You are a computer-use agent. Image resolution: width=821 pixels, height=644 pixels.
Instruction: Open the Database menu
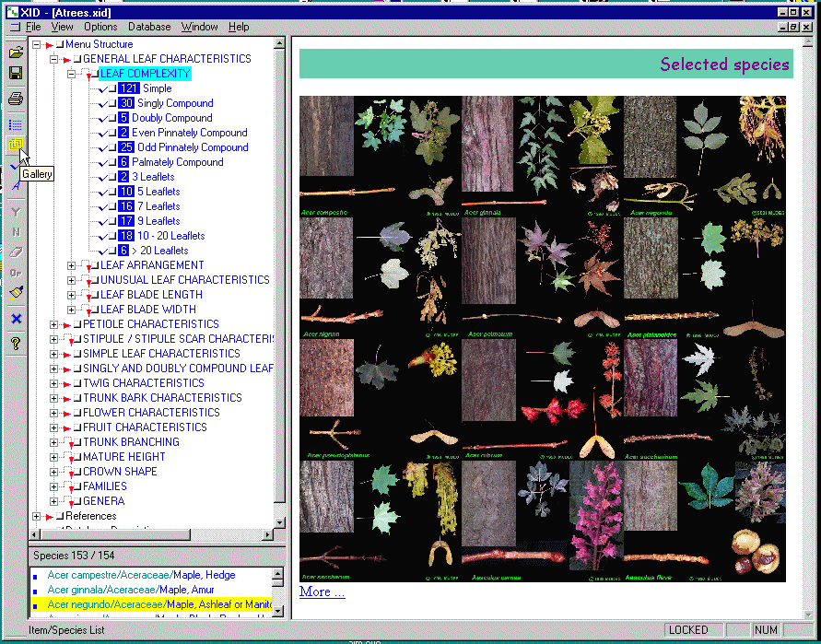pyautogui.click(x=149, y=27)
